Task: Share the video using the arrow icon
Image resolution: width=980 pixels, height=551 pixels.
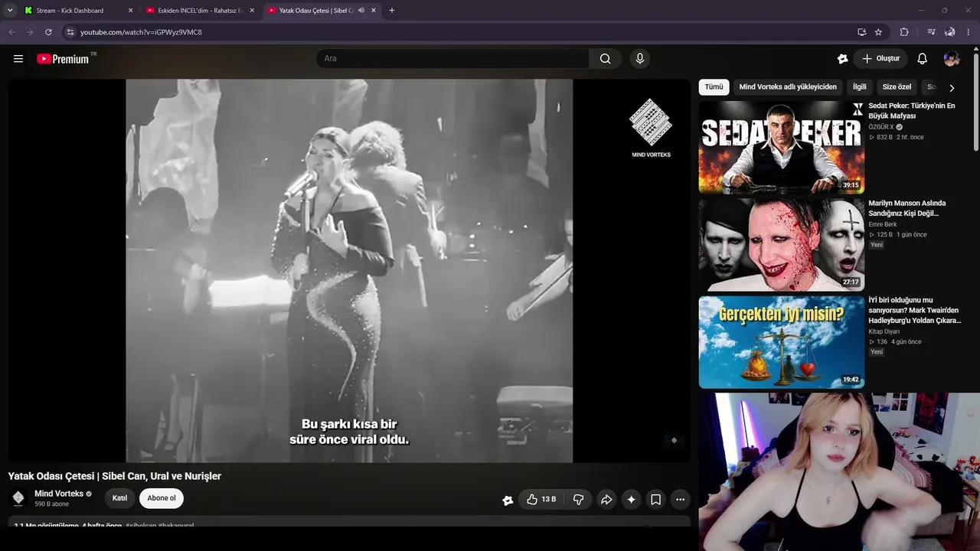Action: (x=606, y=500)
